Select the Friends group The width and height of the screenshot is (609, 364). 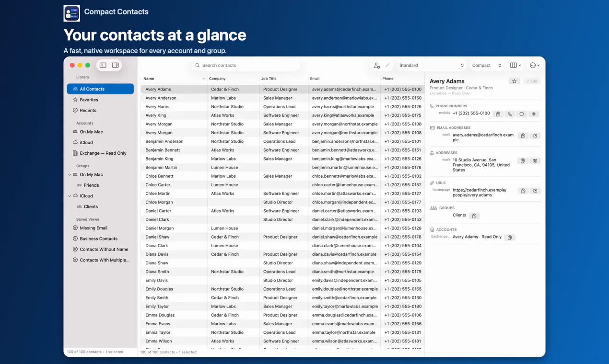tap(100, 185)
